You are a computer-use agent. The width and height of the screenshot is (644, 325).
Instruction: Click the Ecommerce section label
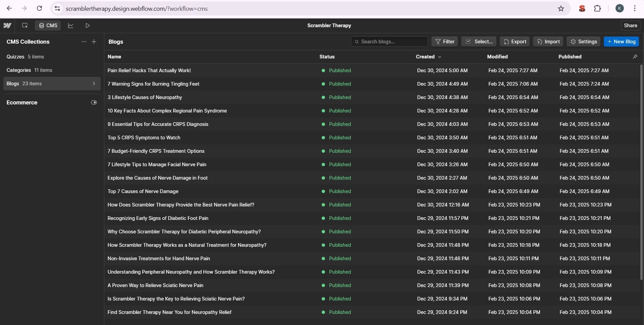[x=22, y=102]
